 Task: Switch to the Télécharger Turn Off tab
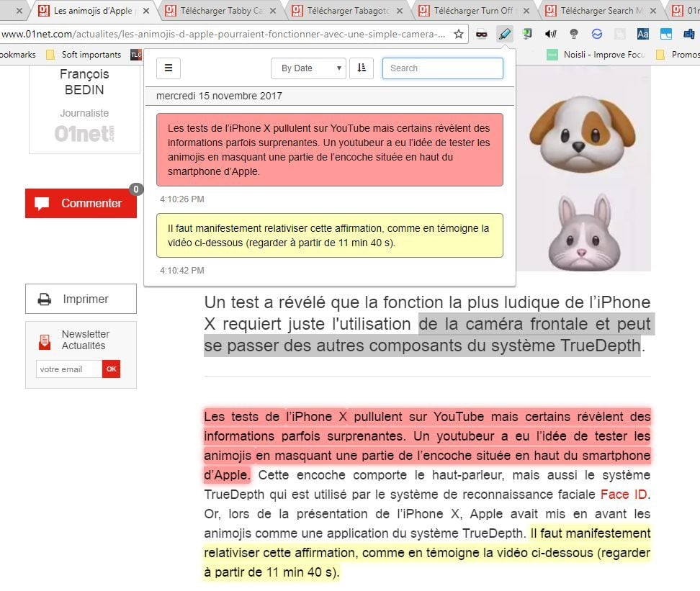[x=475, y=11]
